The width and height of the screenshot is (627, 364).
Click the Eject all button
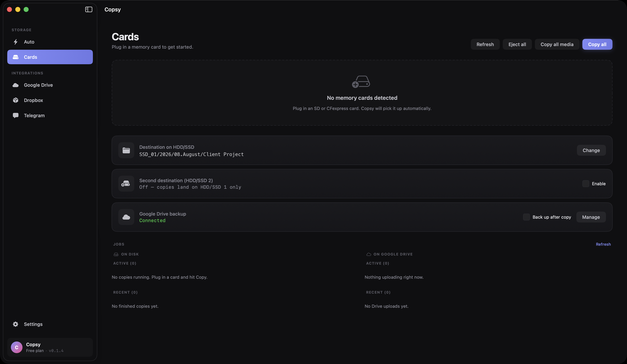pyautogui.click(x=517, y=44)
